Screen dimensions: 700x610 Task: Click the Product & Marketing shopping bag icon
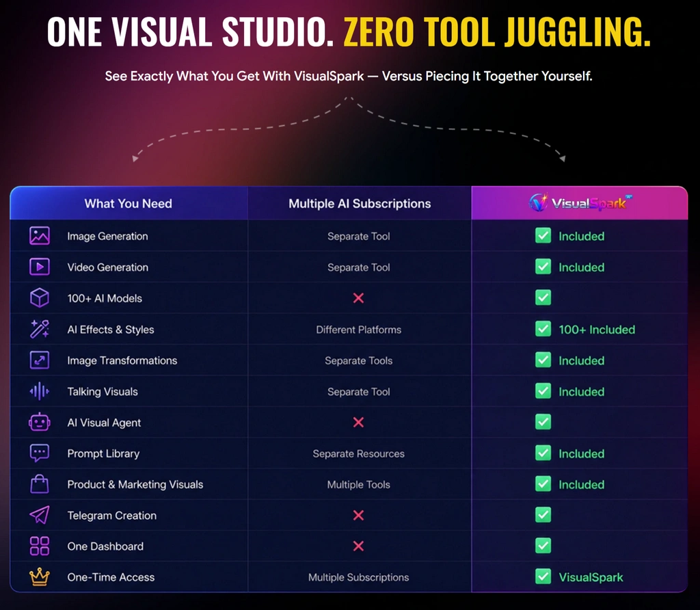point(39,484)
